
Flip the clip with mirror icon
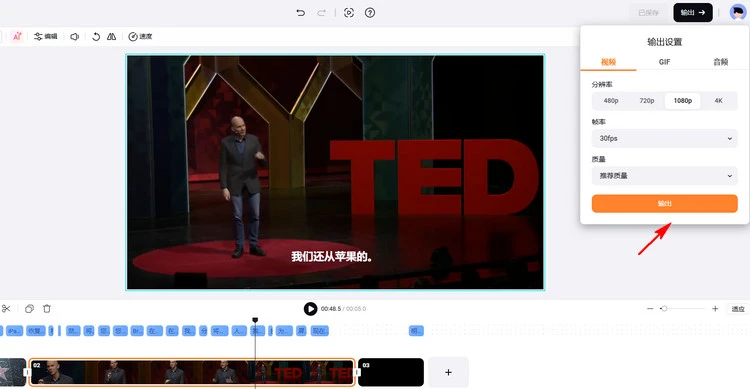(111, 36)
